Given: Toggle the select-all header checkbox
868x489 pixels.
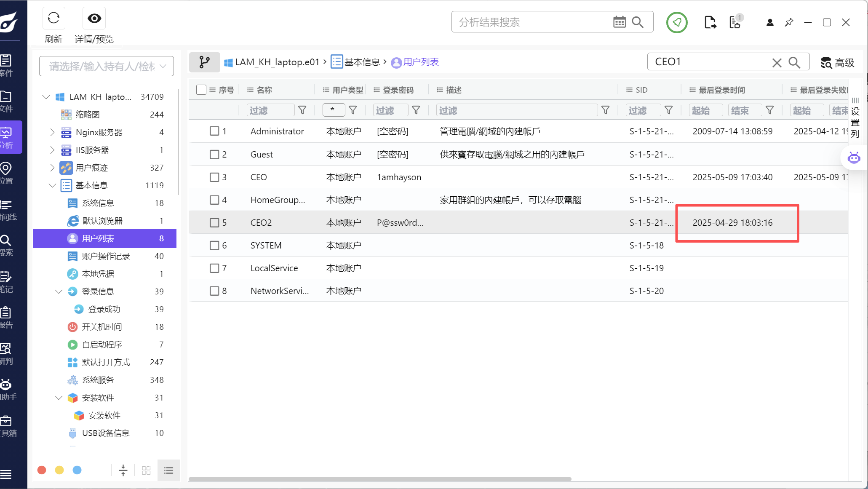Looking at the screenshot, I should pos(201,90).
